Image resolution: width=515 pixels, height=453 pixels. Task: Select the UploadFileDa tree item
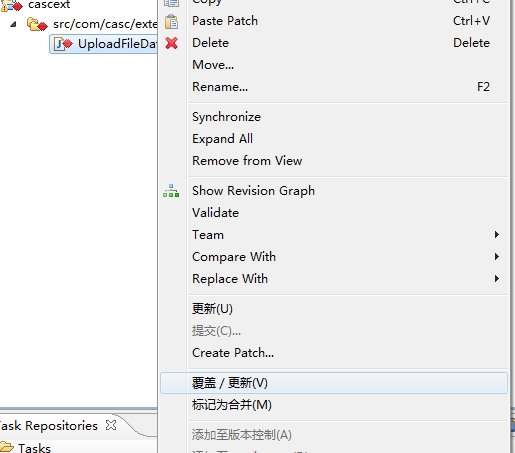(103, 44)
